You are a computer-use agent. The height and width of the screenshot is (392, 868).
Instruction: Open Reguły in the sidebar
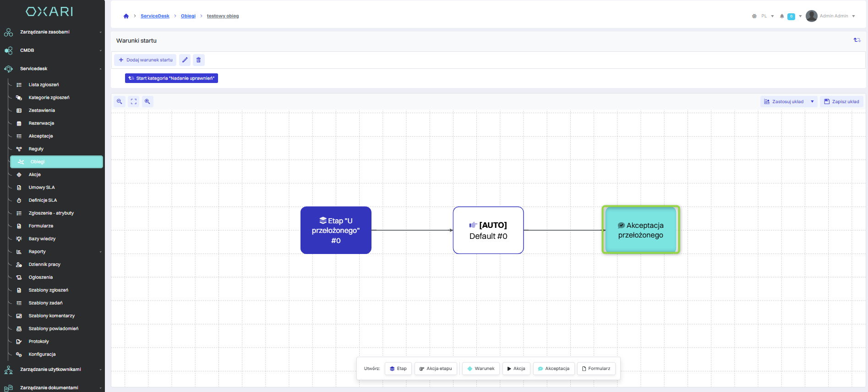pos(36,149)
